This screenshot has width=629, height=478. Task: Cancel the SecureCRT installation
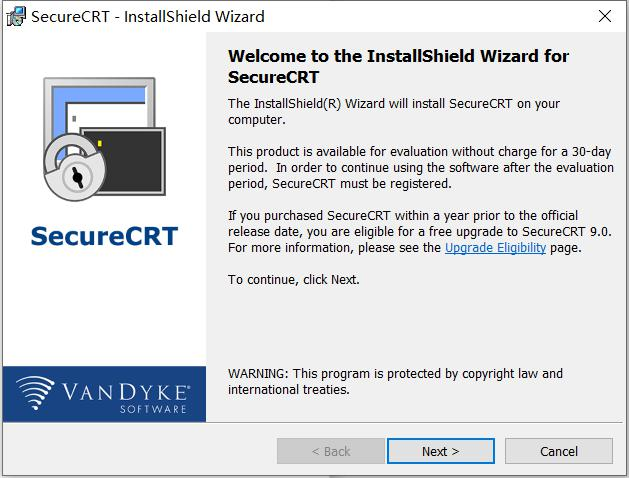point(559,451)
